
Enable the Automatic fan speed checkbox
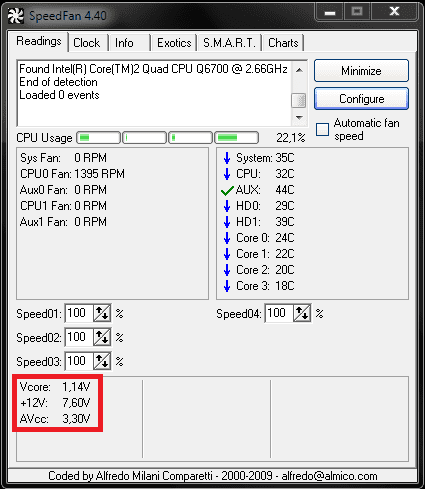tap(322, 129)
